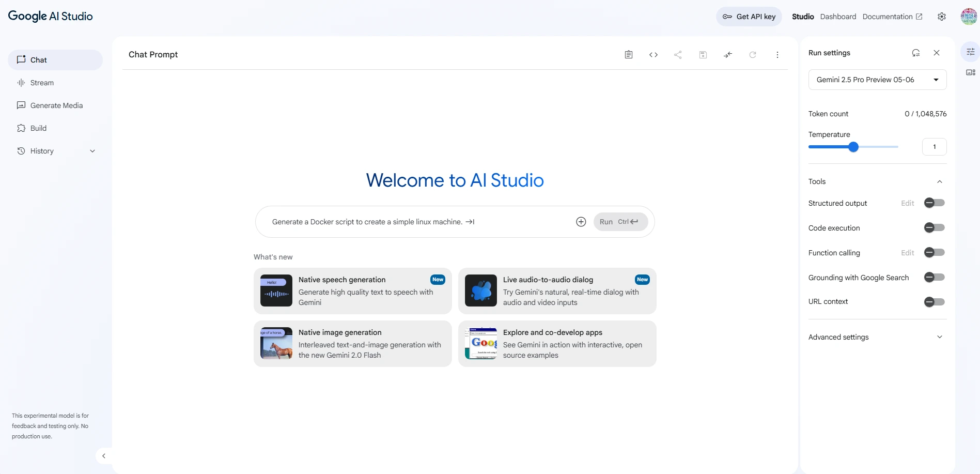Click the horse image thumbnail
The height and width of the screenshot is (474, 980).
point(276,343)
